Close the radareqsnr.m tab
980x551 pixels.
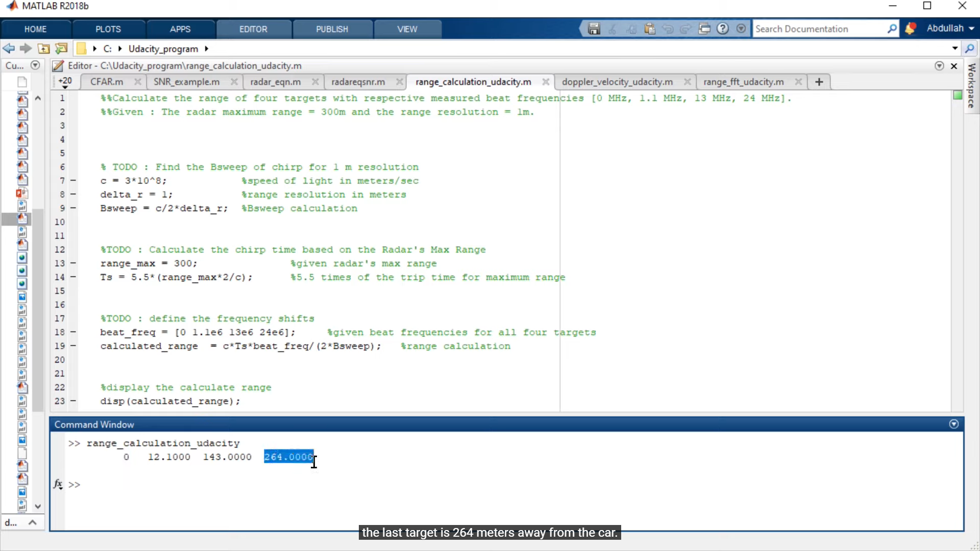pos(400,82)
